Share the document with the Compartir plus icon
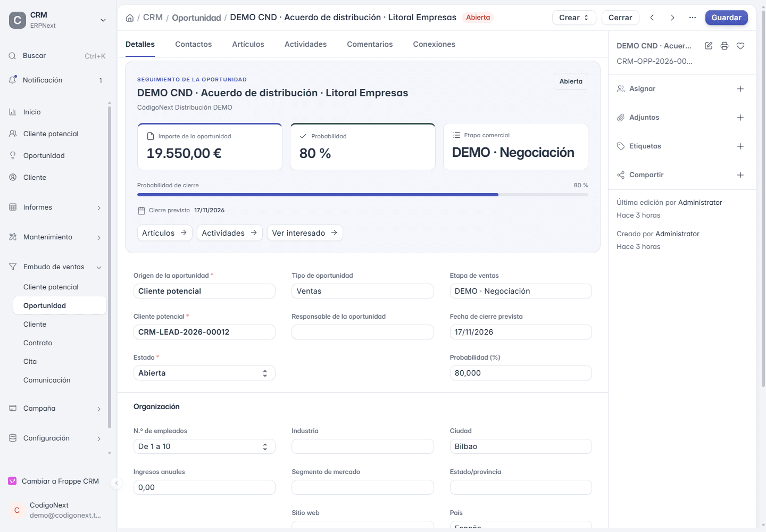The width and height of the screenshot is (766, 532). point(740,175)
